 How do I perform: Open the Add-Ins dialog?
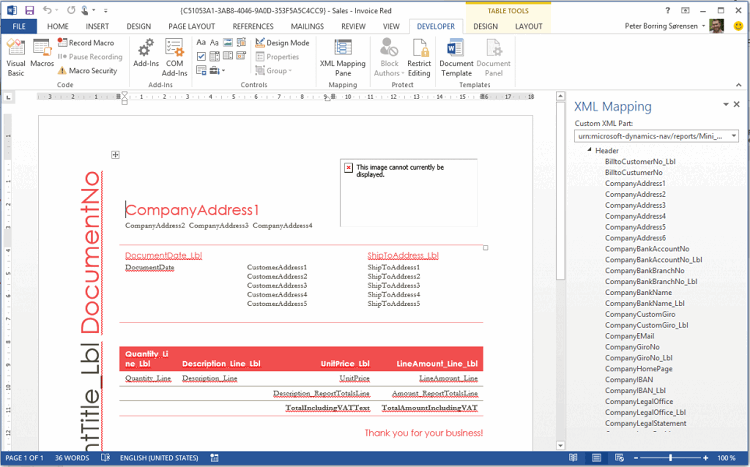tap(146, 55)
